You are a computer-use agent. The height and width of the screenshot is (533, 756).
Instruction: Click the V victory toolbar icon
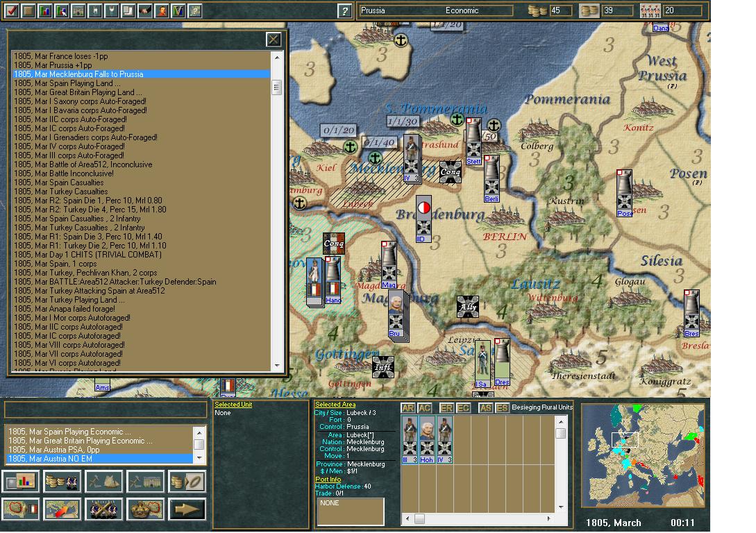pyautogui.click(x=178, y=10)
